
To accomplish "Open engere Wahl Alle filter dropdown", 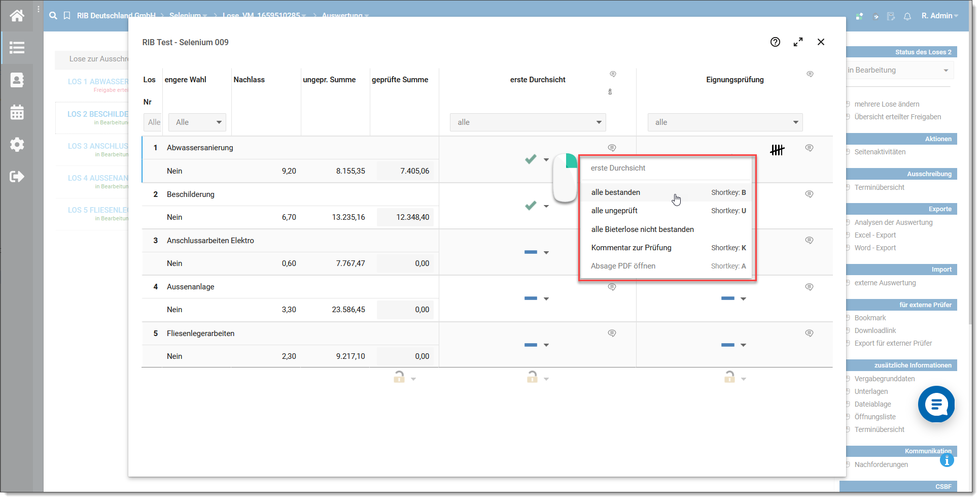I will click(197, 122).
